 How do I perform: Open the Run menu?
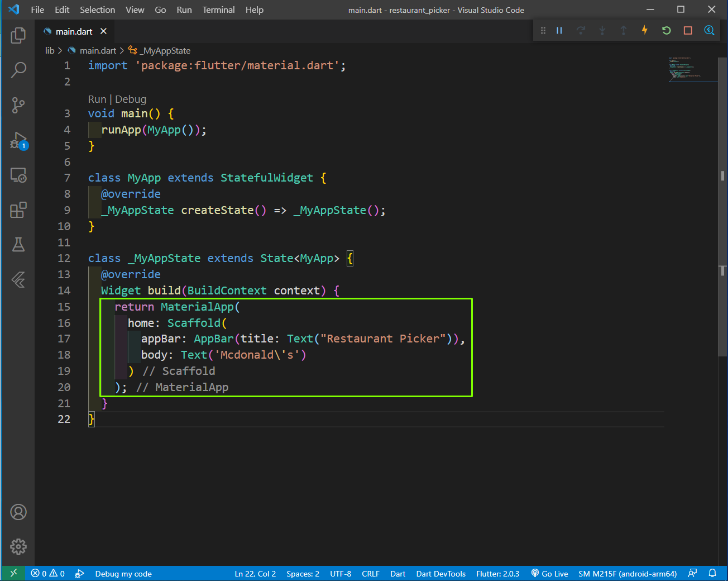coord(184,9)
